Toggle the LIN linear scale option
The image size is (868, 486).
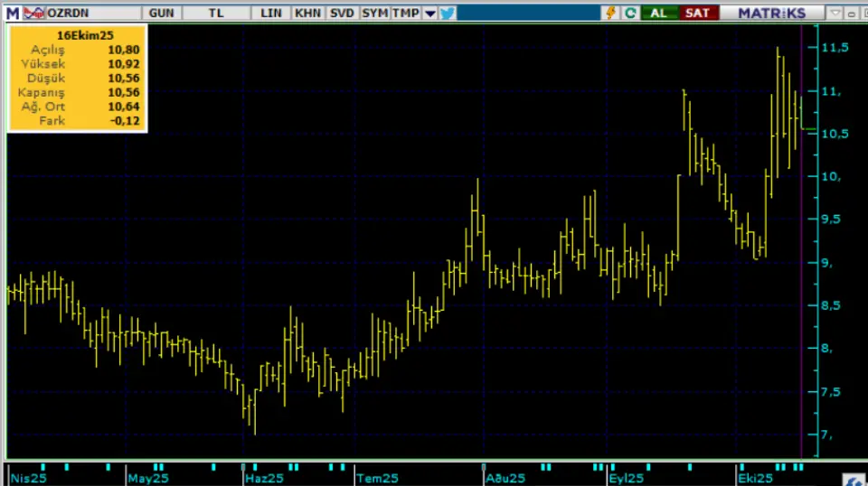tap(270, 13)
